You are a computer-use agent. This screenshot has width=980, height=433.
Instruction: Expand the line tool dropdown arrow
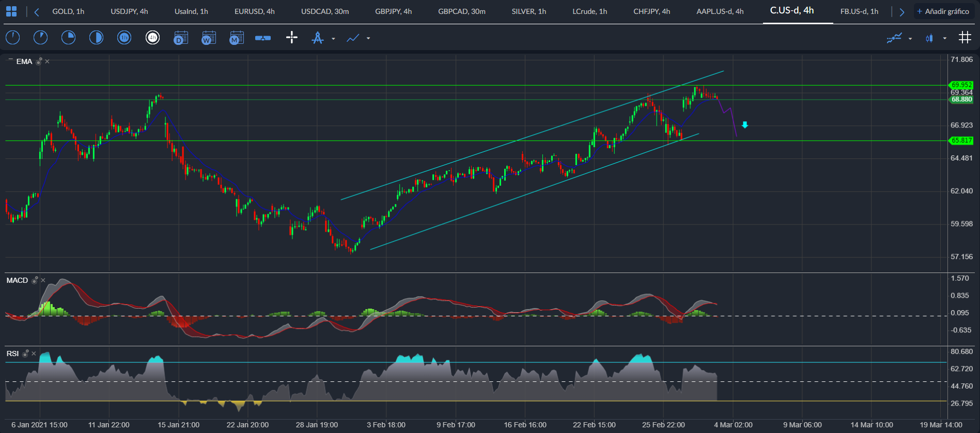(x=368, y=38)
